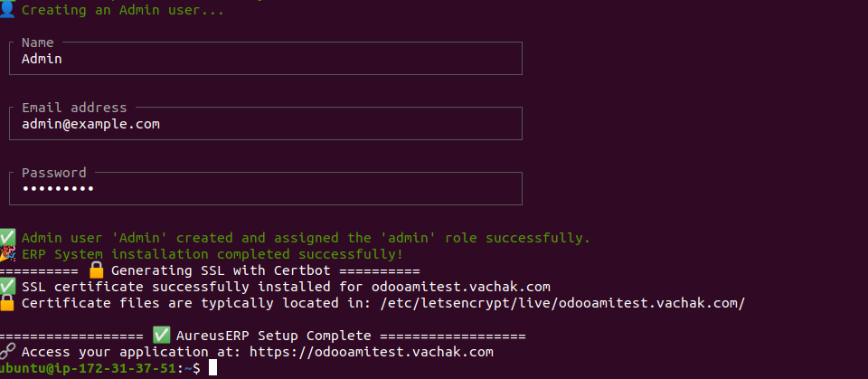Click the user silhouette icon beside Creating an Admin user
This screenshot has height=379, width=868.
tap(7, 9)
